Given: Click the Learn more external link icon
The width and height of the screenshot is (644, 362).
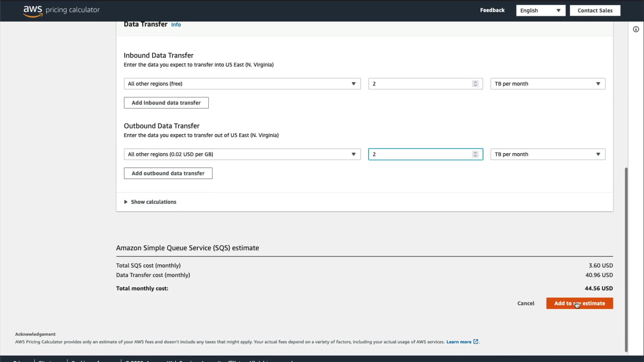Looking at the screenshot, I should coord(476,342).
